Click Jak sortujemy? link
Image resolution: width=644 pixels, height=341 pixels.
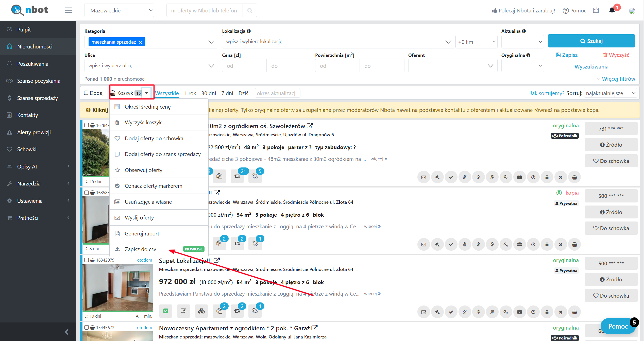(x=547, y=93)
